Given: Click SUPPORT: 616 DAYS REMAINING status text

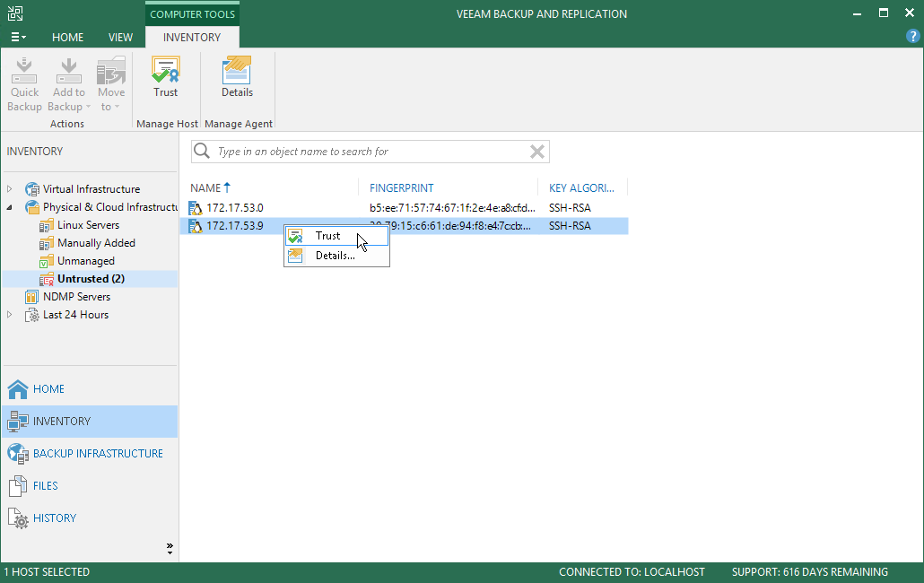Looking at the screenshot, I should (x=810, y=572).
